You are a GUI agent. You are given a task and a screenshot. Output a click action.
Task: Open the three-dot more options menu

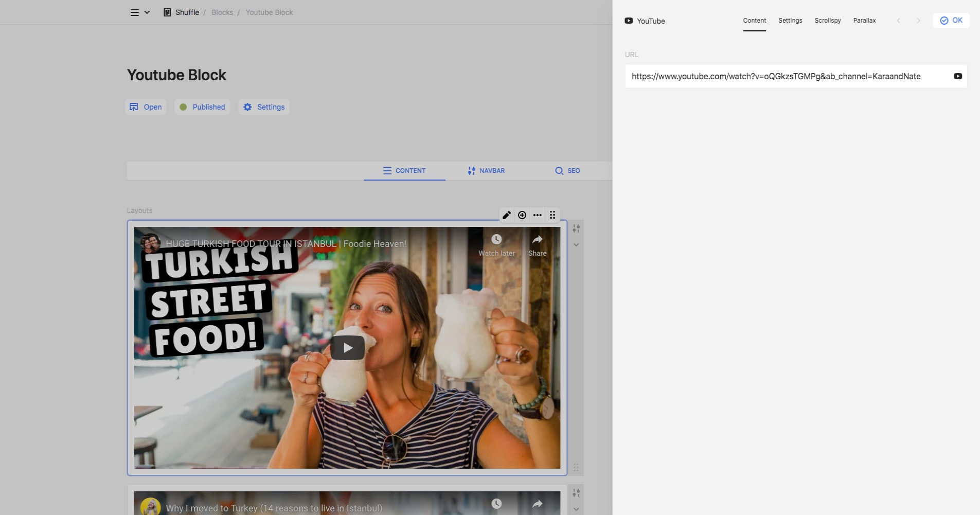[538, 215]
